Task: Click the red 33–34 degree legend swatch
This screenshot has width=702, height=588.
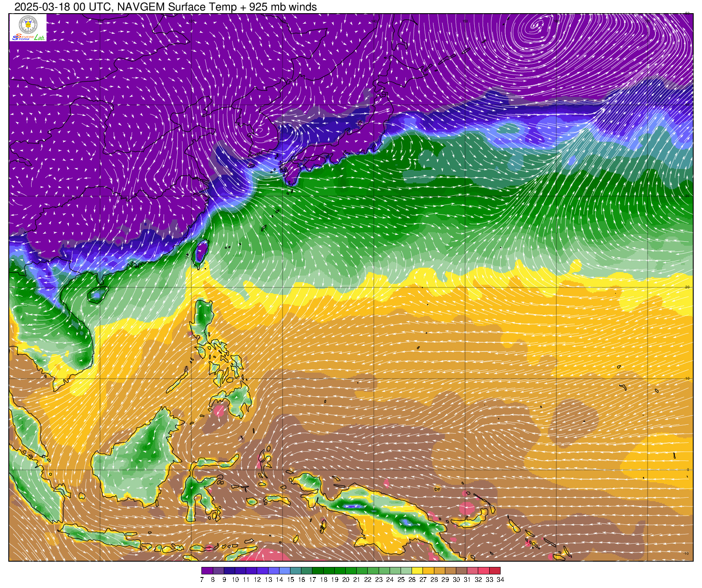Action: point(494,570)
